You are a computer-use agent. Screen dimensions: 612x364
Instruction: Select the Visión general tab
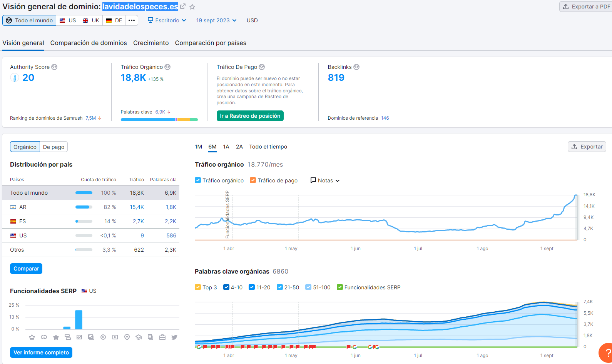click(x=23, y=43)
